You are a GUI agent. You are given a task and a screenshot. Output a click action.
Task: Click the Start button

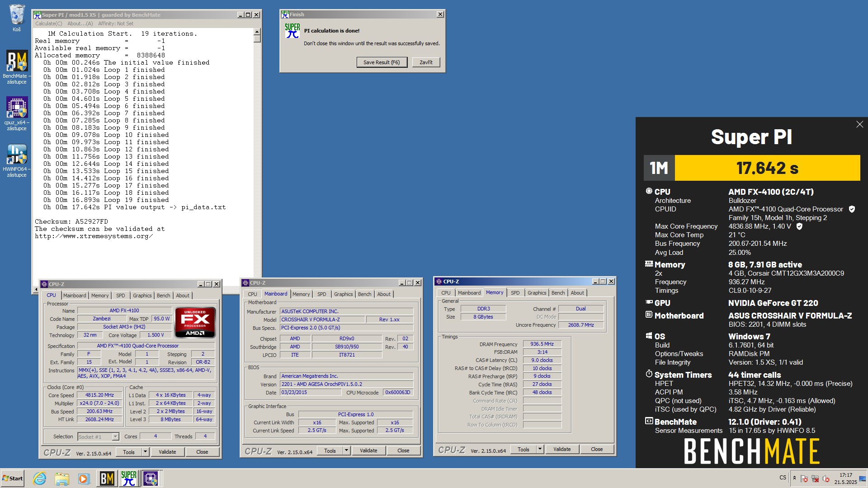(12, 478)
